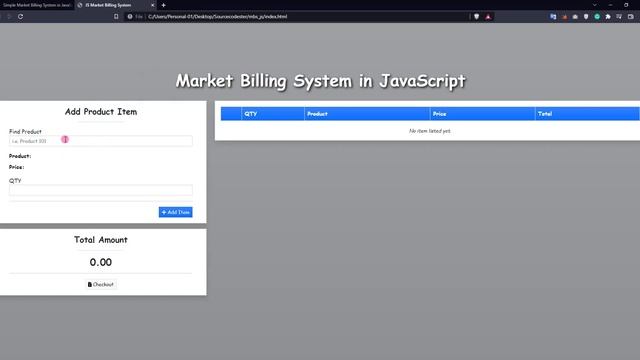Click the Find Product label
This screenshot has height=360, width=640.
(25, 131)
